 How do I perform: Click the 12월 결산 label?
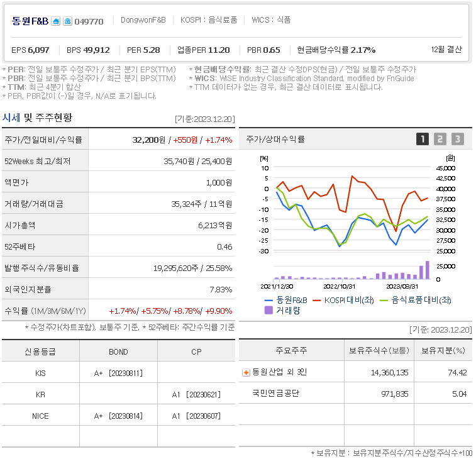(446, 50)
